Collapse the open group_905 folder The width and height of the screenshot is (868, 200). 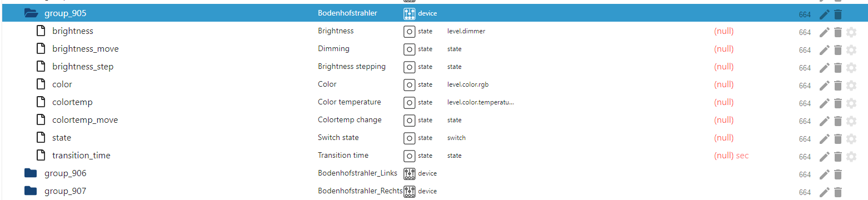[x=31, y=13]
